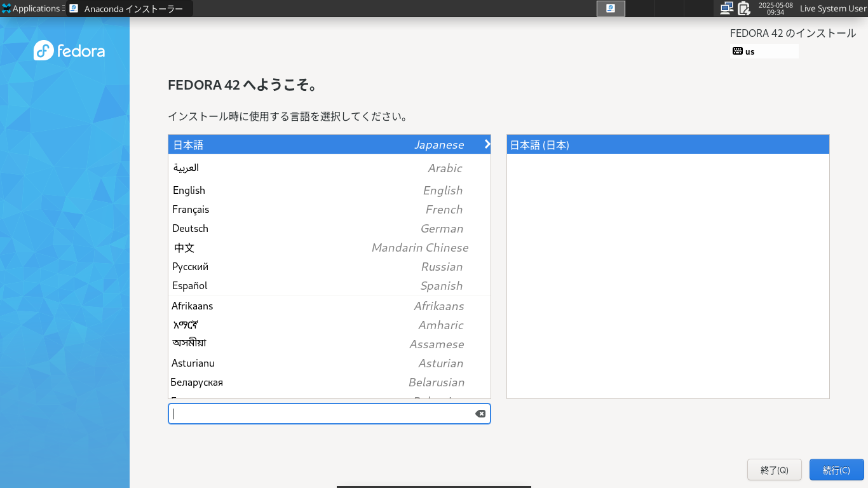Select the Assamese language row
The width and height of the screenshot is (868, 488).
[329, 344]
